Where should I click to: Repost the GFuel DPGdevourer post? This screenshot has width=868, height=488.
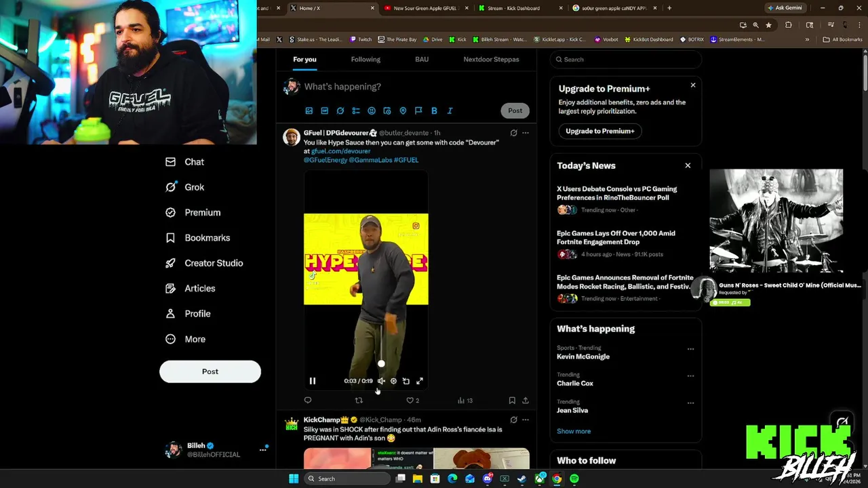point(359,401)
